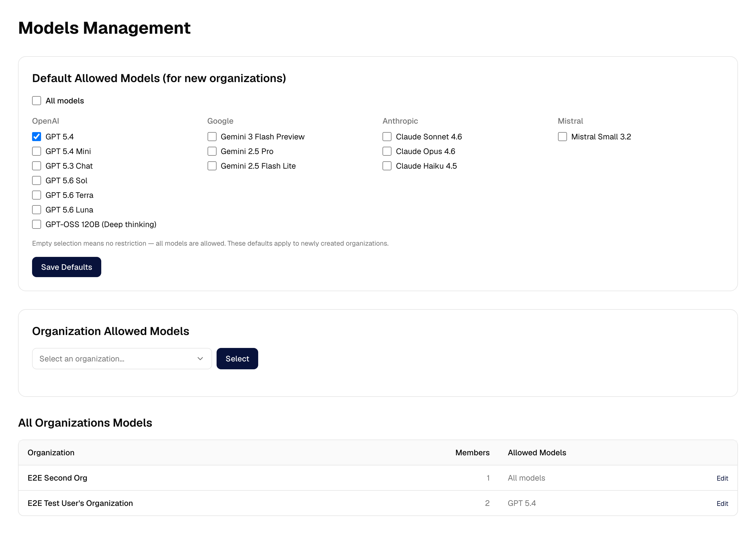
Task: Click the E2E Test User's Organization cell
Action: [x=80, y=503]
